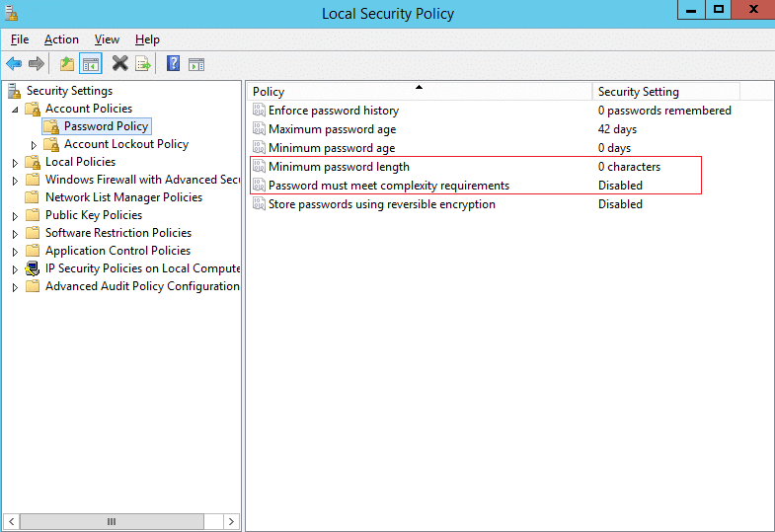
Task: Click the Minimum password length policy icon
Action: (259, 166)
